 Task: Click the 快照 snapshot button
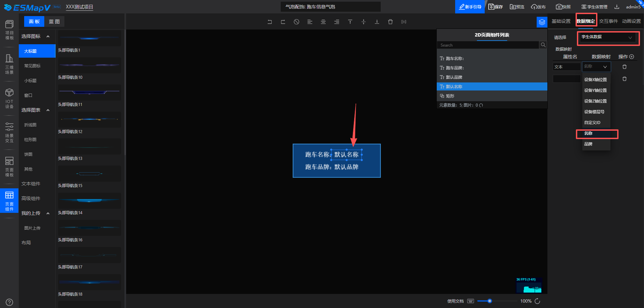563,7
